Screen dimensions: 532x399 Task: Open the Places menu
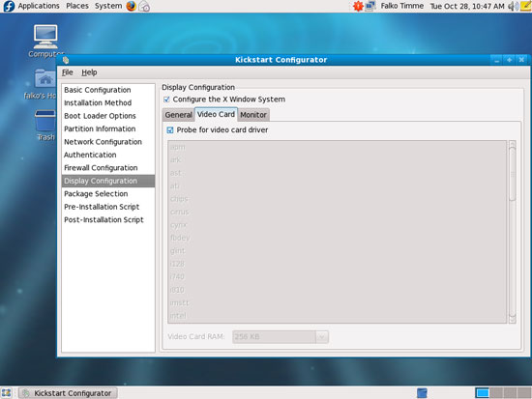coord(77,6)
